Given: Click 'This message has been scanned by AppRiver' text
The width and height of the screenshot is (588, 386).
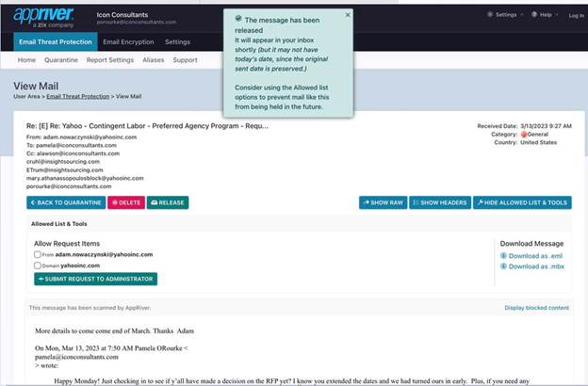Looking at the screenshot, I should 90,308.
